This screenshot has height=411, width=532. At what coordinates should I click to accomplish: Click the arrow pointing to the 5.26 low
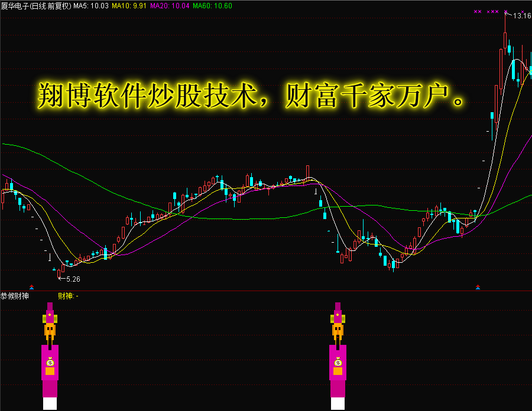coord(61,278)
